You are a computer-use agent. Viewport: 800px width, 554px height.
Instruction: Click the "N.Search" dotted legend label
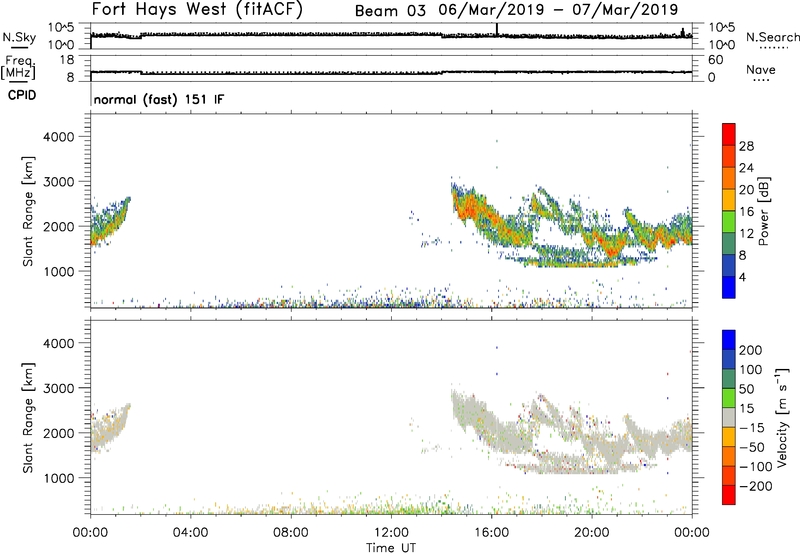(x=772, y=37)
